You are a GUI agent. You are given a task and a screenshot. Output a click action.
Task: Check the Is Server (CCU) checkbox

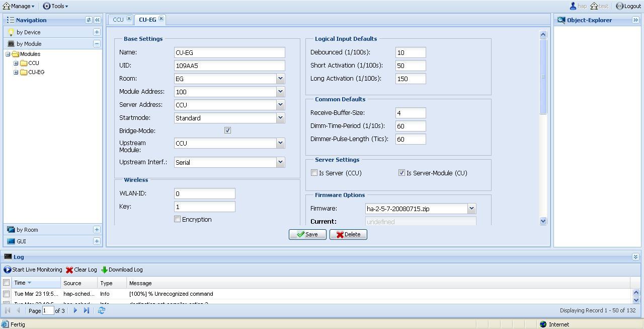[314, 173]
